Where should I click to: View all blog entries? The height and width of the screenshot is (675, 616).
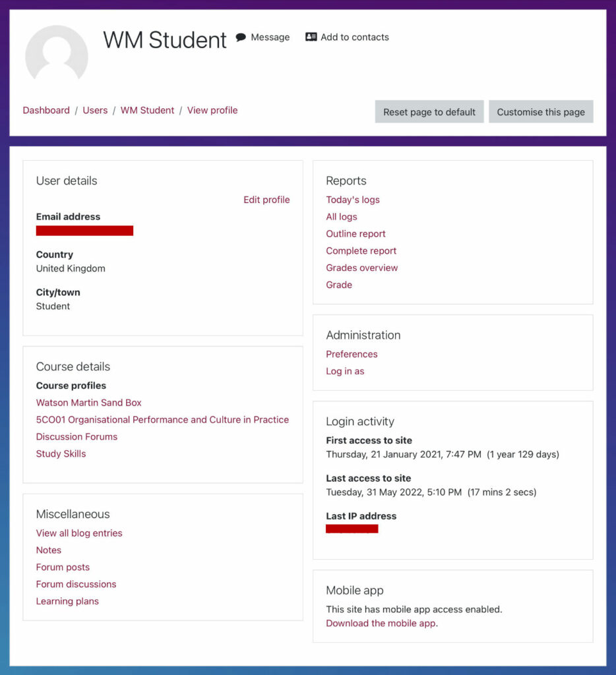coord(79,533)
